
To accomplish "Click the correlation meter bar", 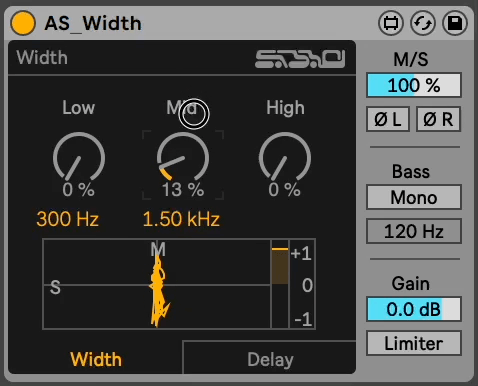I will pos(280,284).
